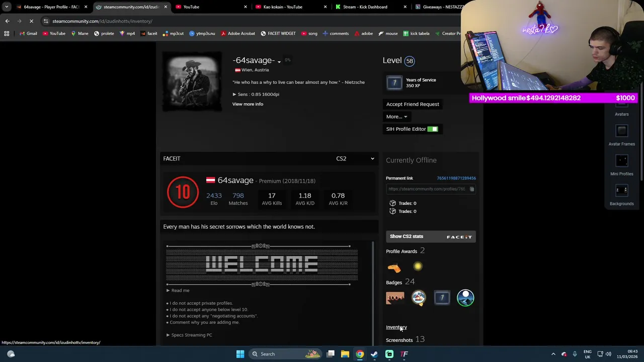This screenshot has width=644, height=362.
Task: Expand the More... profile menu
Action: pyautogui.click(x=397, y=117)
